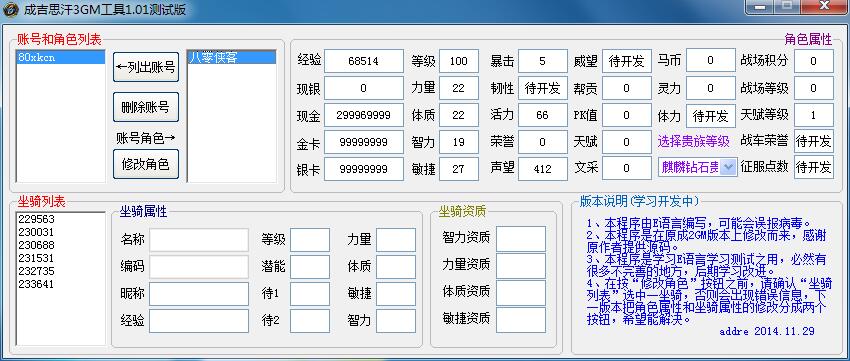
Task: Select mount 230031 in mount list
Action: [x=61, y=232]
